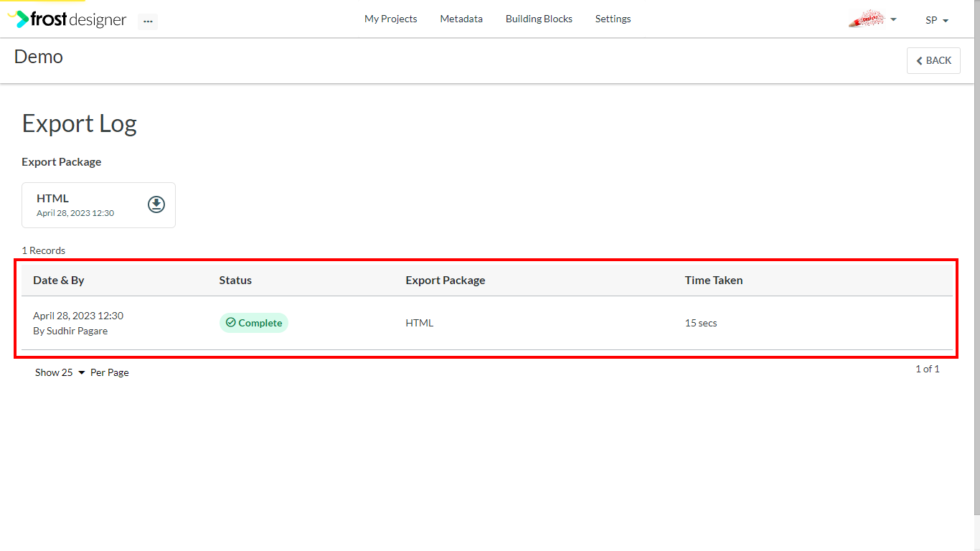
Task: Open the three-dots menu beside the logo
Action: (148, 22)
